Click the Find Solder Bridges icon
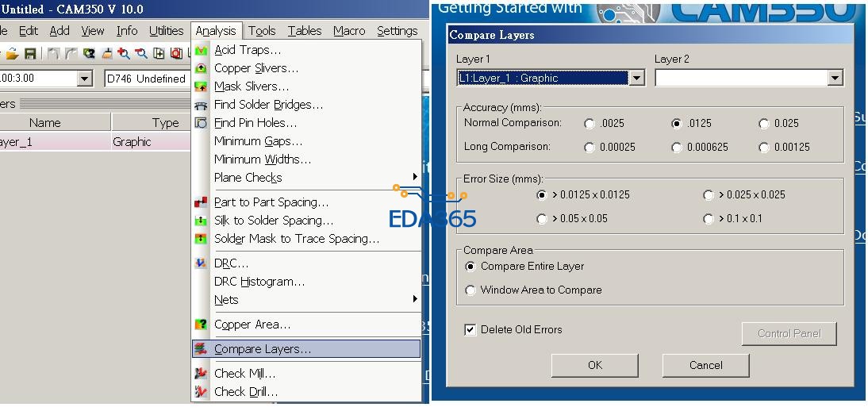Screen dimensions: 868x411 click(x=202, y=106)
